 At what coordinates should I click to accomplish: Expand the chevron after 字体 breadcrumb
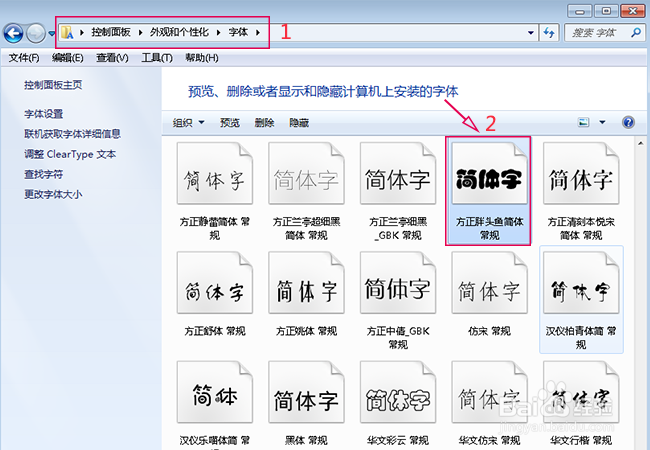pos(258,32)
